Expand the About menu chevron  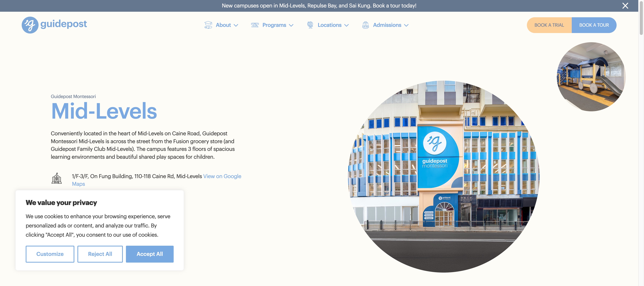click(x=236, y=25)
